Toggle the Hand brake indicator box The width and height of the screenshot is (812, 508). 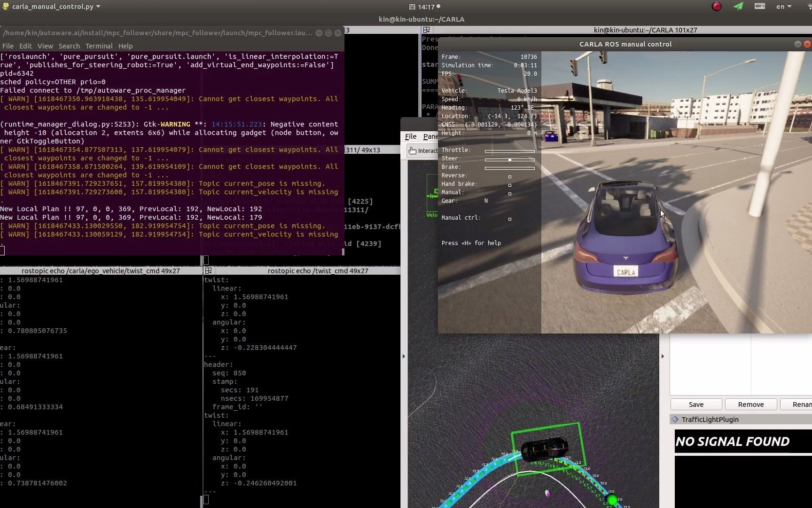click(510, 185)
